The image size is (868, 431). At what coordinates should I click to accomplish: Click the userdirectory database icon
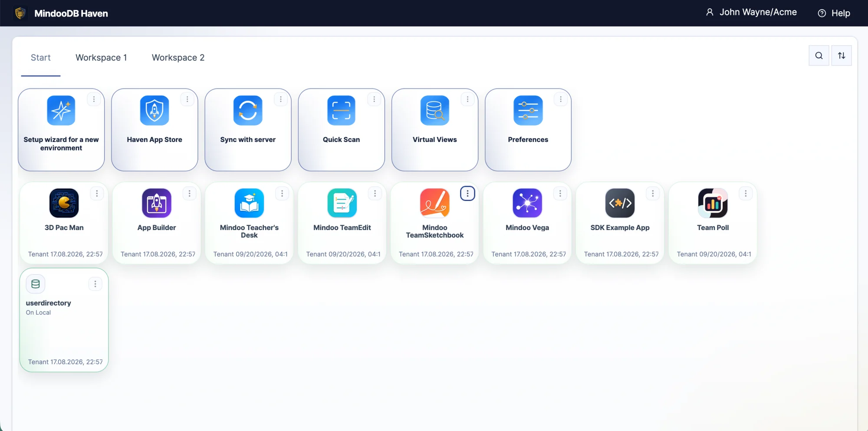[x=36, y=284]
